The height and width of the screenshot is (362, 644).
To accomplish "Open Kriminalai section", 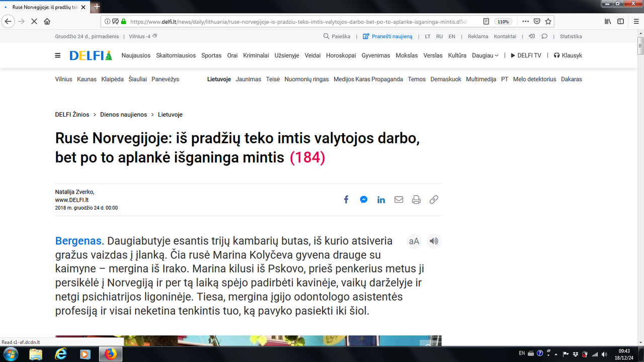I will click(256, 56).
